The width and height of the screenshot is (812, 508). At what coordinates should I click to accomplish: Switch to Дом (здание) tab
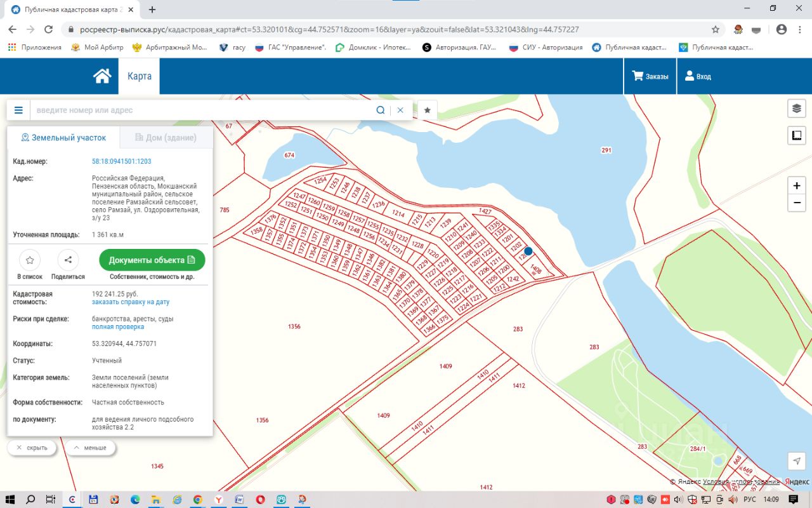click(x=166, y=138)
